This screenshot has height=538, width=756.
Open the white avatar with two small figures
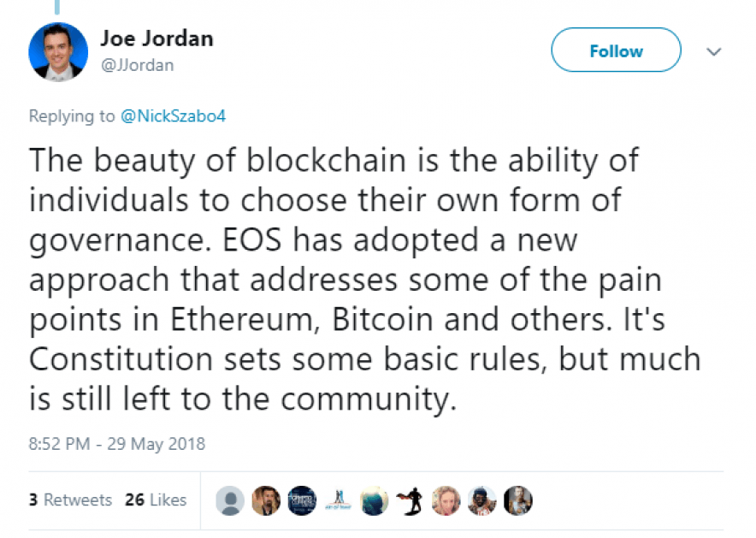[338, 500]
